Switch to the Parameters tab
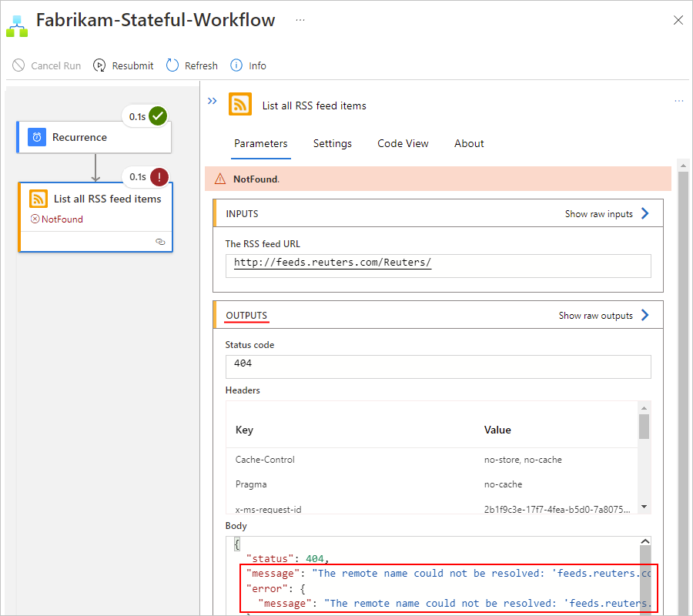Screen dimensions: 693x616 coord(261,144)
